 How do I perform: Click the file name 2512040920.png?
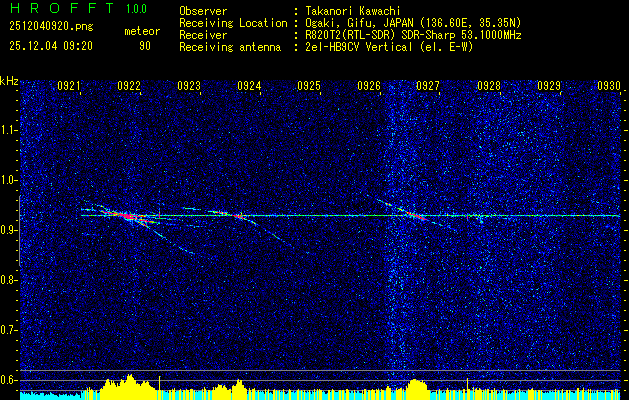pyautogui.click(x=51, y=26)
